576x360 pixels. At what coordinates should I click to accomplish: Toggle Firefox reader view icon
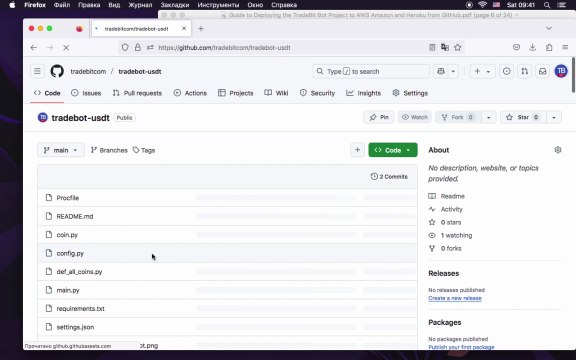pyautogui.click(x=432, y=47)
